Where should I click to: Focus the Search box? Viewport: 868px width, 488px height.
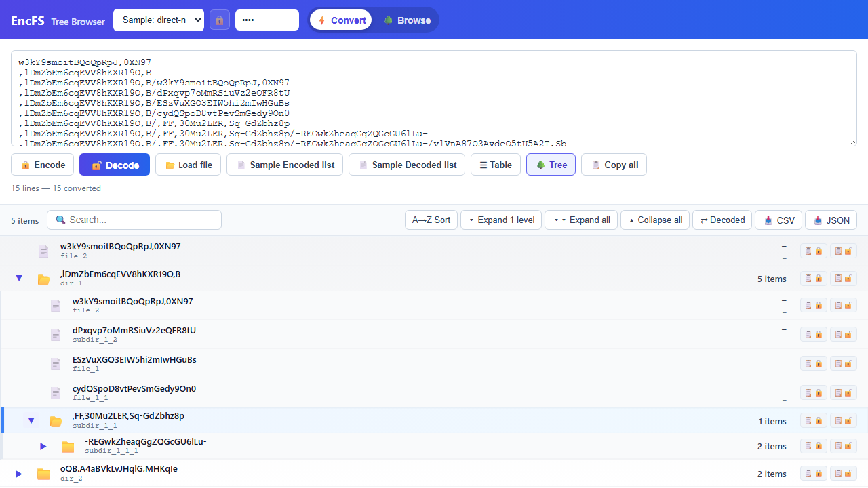point(134,220)
